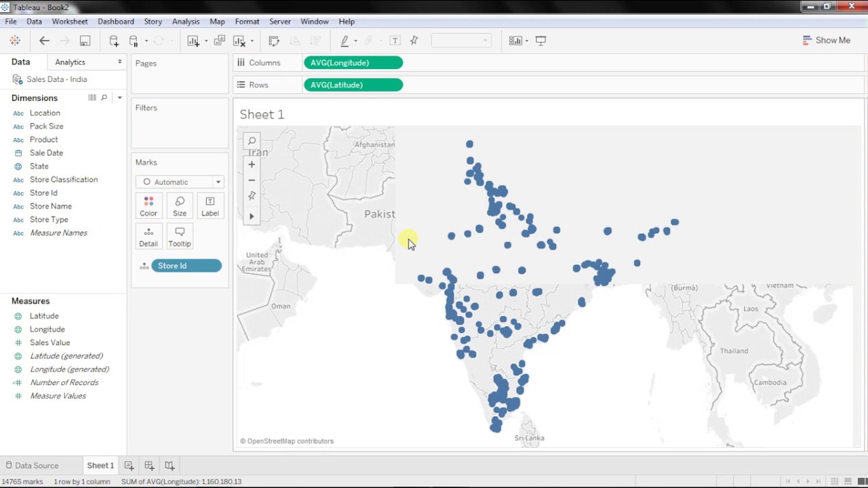
Task: Zoom in on the map
Action: pos(252,165)
